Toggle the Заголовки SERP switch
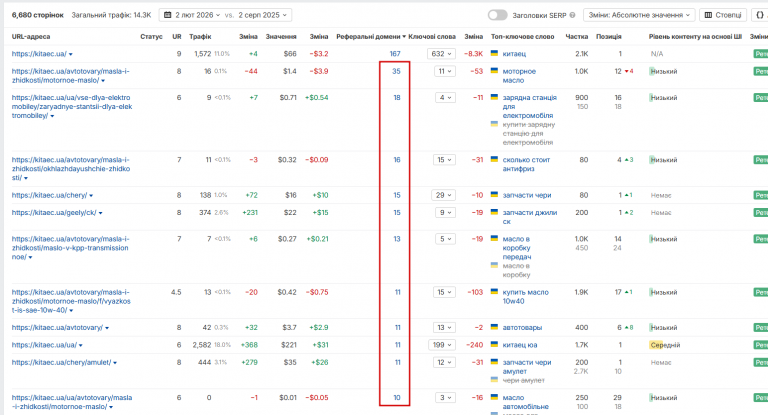The height and width of the screenshot is (415, 768). 497,15
